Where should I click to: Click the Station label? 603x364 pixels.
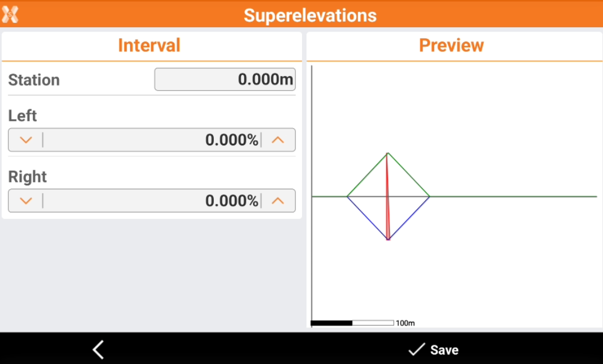[x=34, y=80]
